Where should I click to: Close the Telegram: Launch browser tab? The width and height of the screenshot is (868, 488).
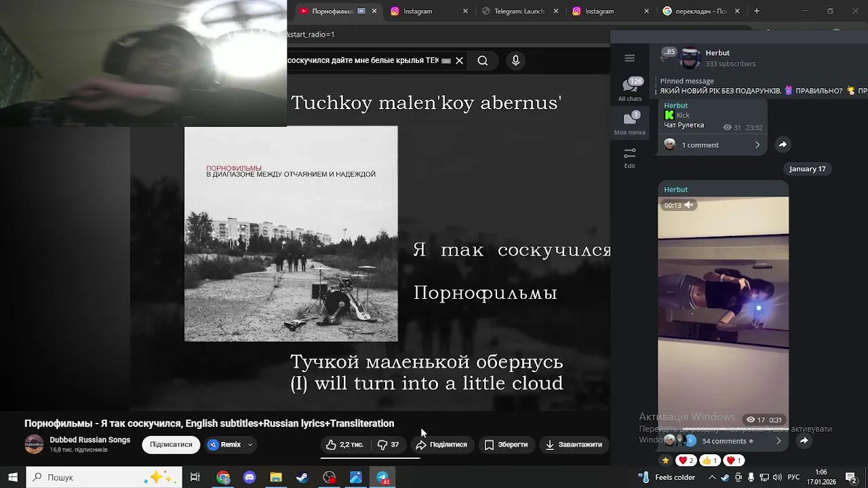(x=556, y=11)
